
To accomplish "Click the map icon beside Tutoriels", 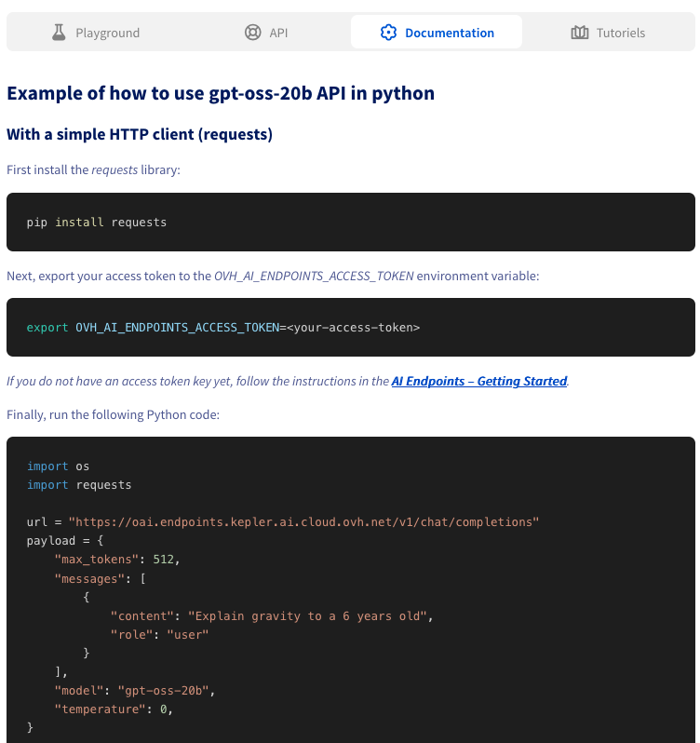I will 580,33.
